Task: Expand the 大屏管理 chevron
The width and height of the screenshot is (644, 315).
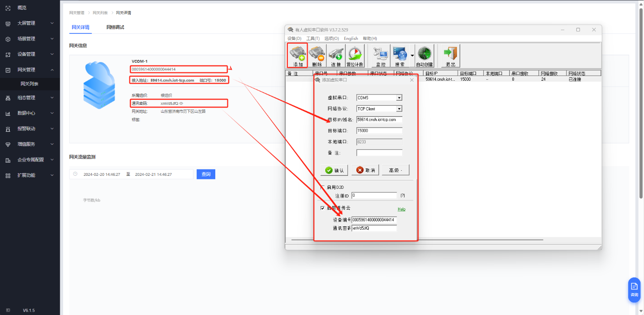Action: pos(52,23)
